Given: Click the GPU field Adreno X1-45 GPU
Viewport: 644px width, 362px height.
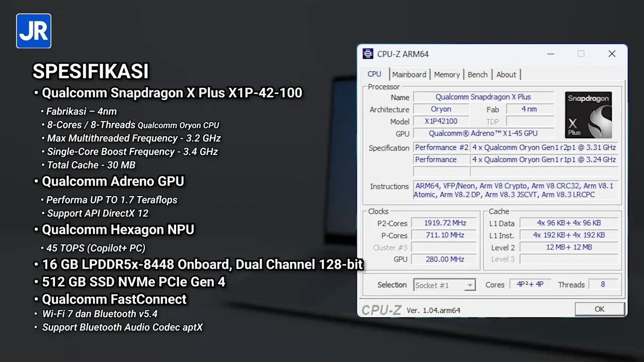Looking at the screenshot, I should point(484,133).
